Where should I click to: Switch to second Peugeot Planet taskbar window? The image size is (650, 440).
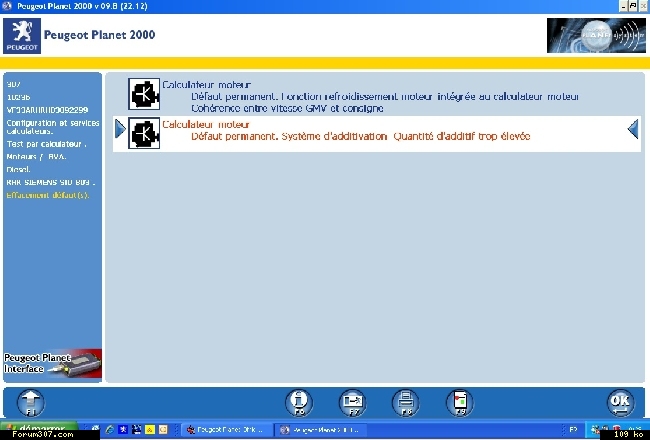coord(320,430)
